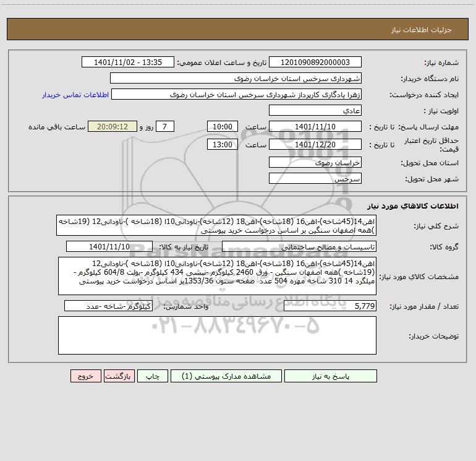
Task: Click استان محل تحویل field خراسان رضوی
Action: (315, 162)
